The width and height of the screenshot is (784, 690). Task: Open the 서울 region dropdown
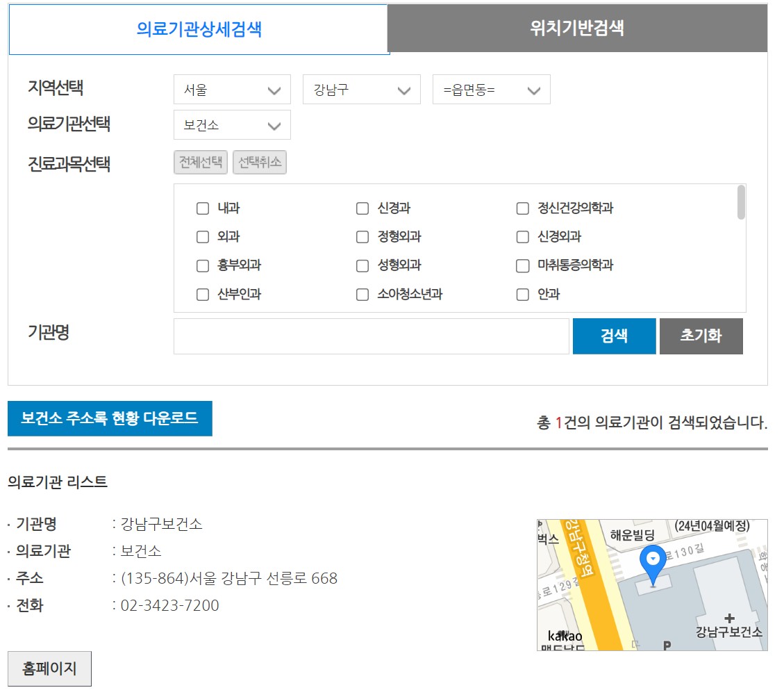coord(232,89)
